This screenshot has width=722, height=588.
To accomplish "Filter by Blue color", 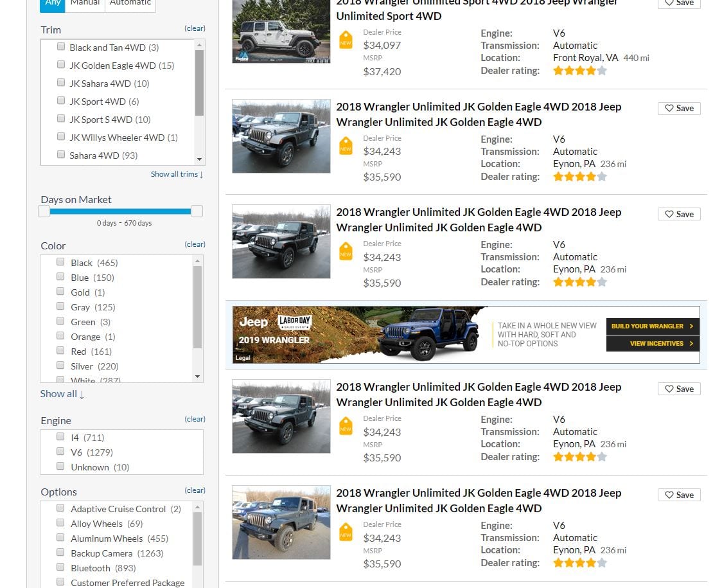I will point(60,276).
